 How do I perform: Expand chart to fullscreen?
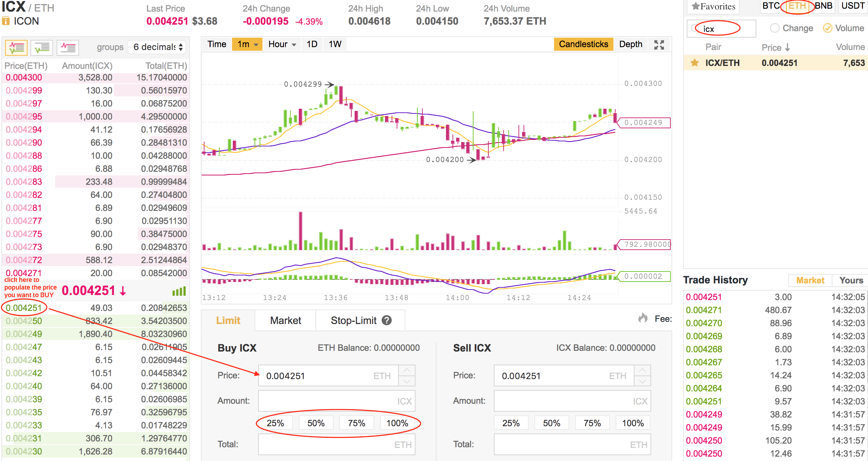click(659, 45)
